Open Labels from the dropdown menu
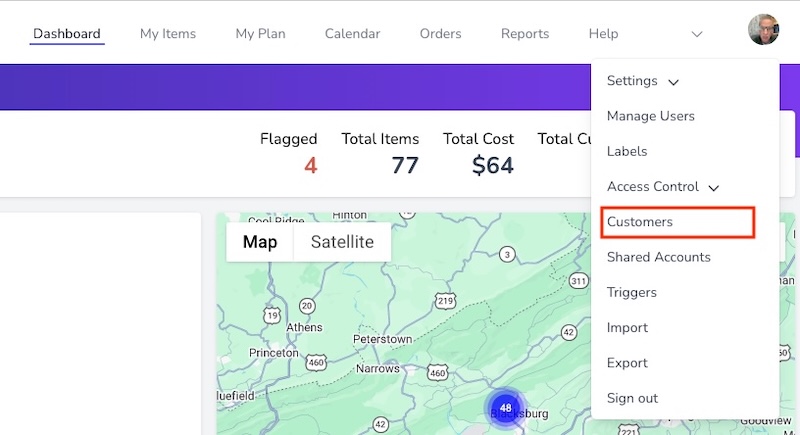Viewport: 800px width, 435px height. click(627, 151)
